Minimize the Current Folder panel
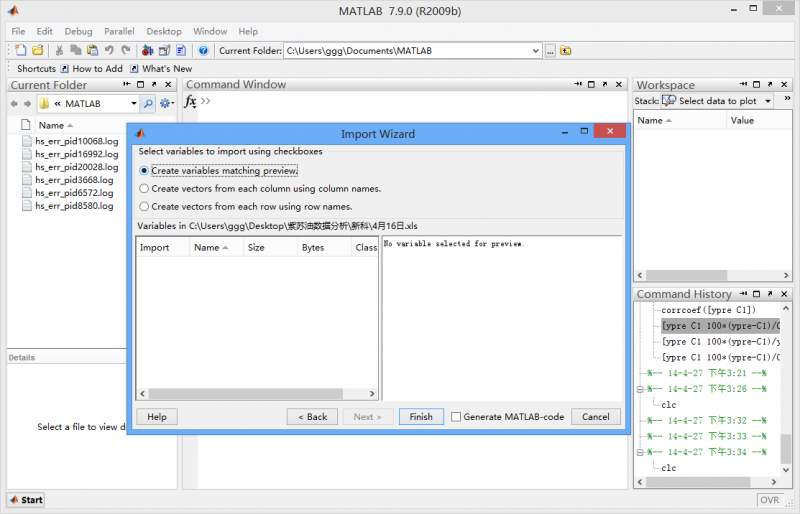This screenshot has height=514, width=800. (x=127, y=84)
